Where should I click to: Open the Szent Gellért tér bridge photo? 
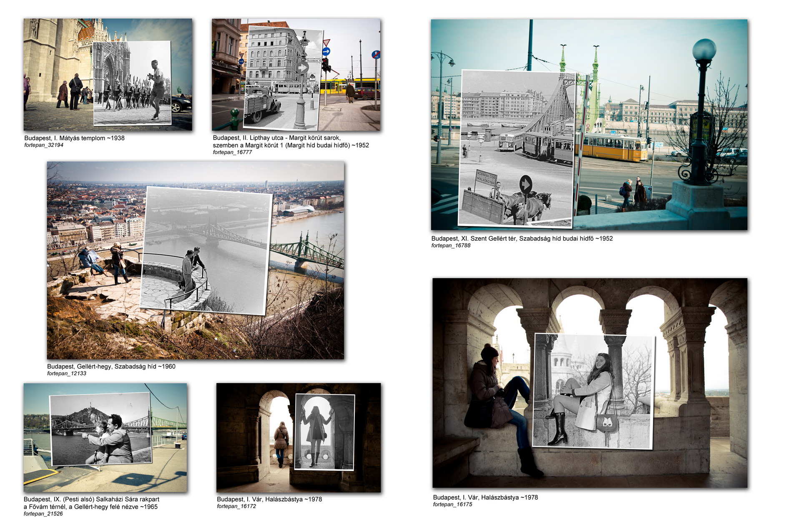click(589, 125)
